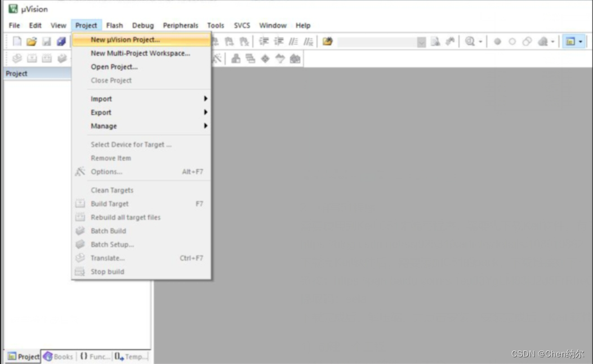This screenshot has height=364, width=593.
Task: Click the File Extensions/Books manage icon
Action: (x=235, y=58)
